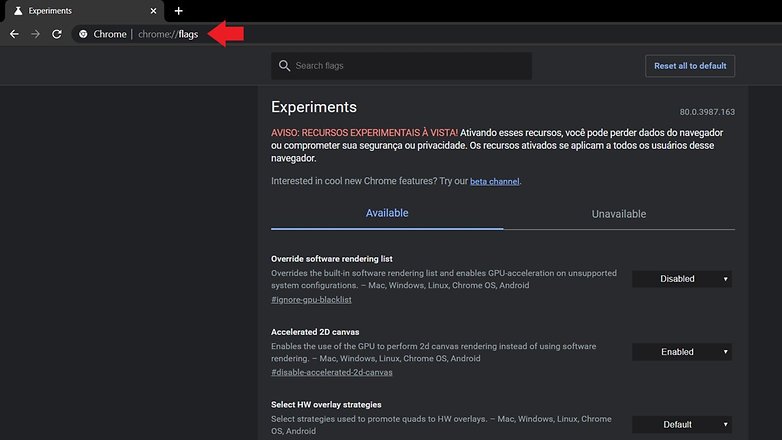Click the search magnifier icon

click(284, 66)
